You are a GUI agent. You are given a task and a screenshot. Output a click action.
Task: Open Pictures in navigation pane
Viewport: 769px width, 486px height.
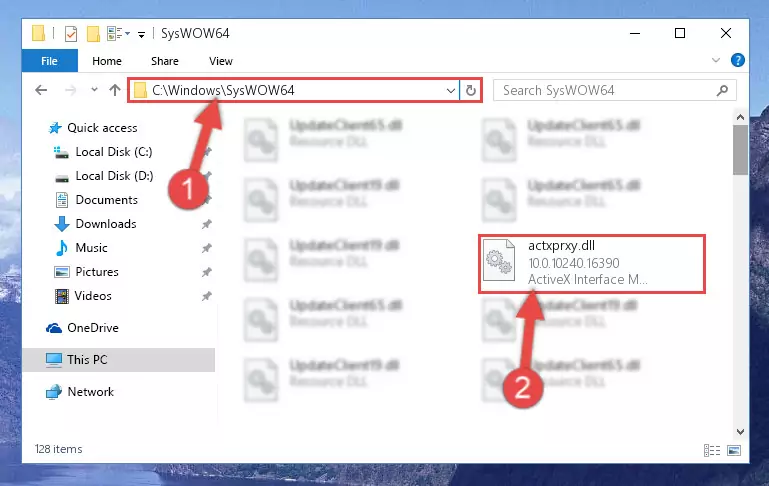point(97,272)
